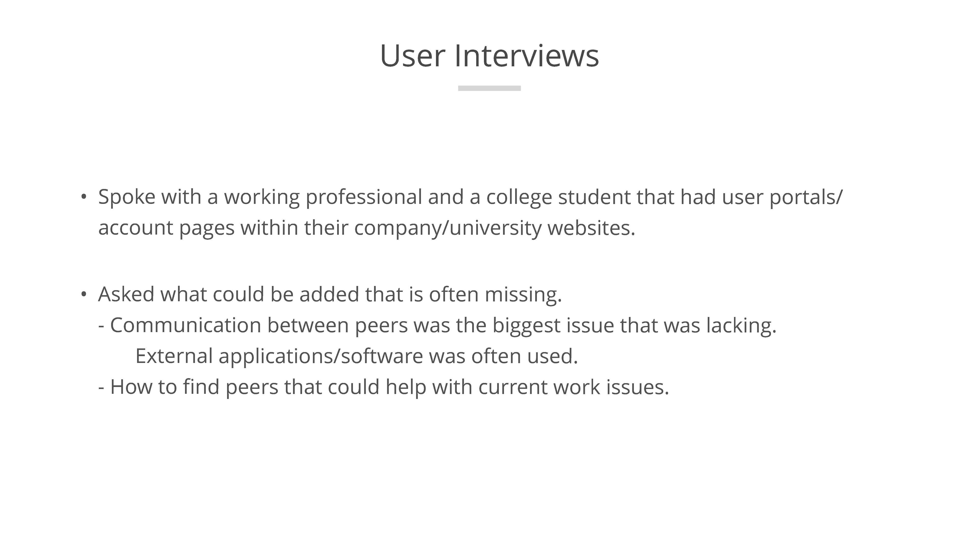Click the "User Interviews" slide title
Screen dimensions: 980x551
(x=489, y=56)
